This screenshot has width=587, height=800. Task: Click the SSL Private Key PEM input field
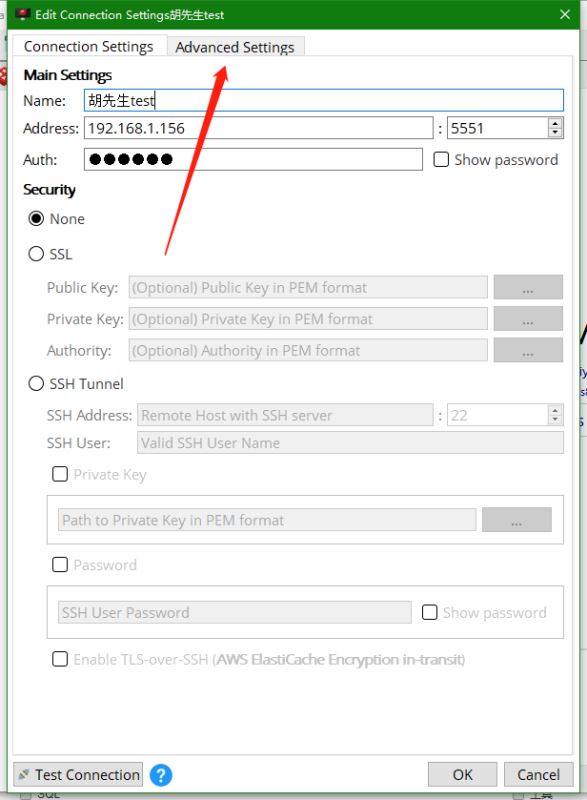(x=308, y=319)
